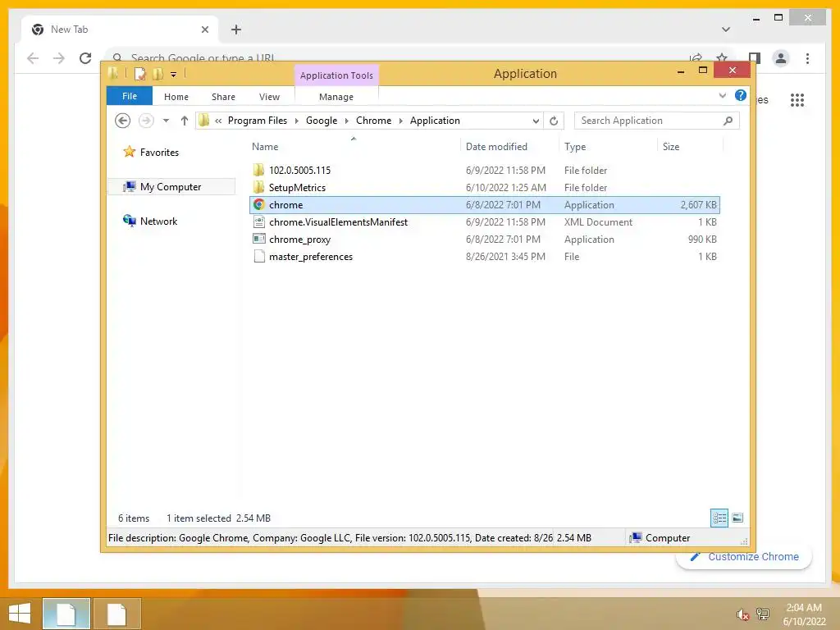Image resolution: width=840 pixels, height=630 pixels.
Task: Toggle Chrome's side panel icon
Action: [755, 58]
